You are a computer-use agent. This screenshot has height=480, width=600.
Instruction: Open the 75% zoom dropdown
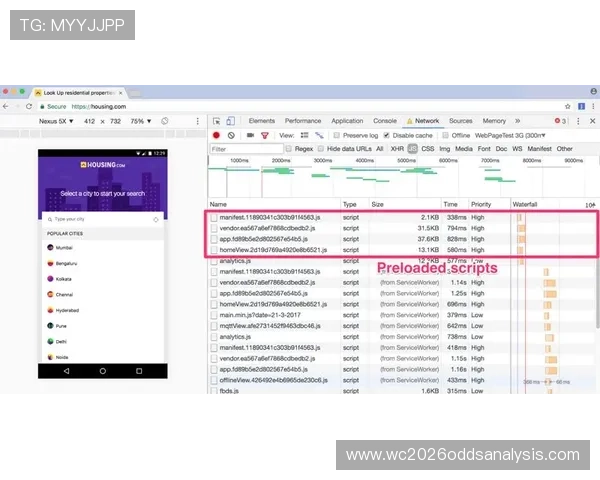[x=141, y=121]
